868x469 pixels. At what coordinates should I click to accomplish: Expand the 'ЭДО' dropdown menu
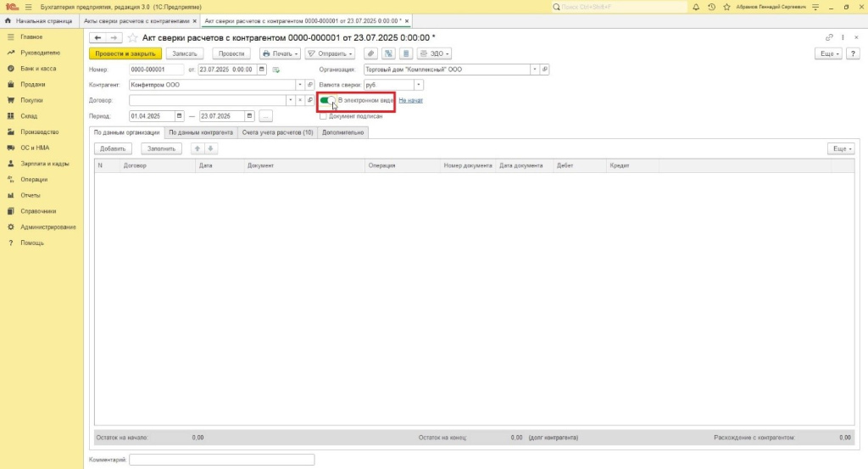(436, 53)
